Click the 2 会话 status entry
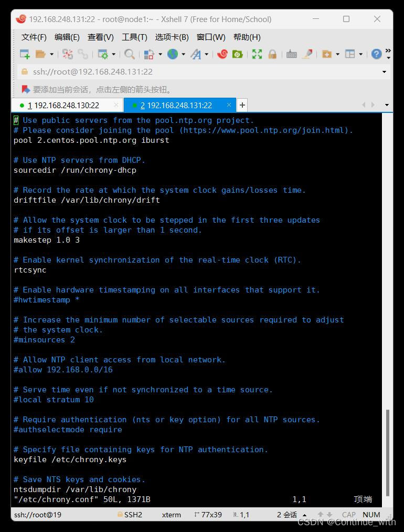This screenshot has width=404, height=532. pos(286,515)
